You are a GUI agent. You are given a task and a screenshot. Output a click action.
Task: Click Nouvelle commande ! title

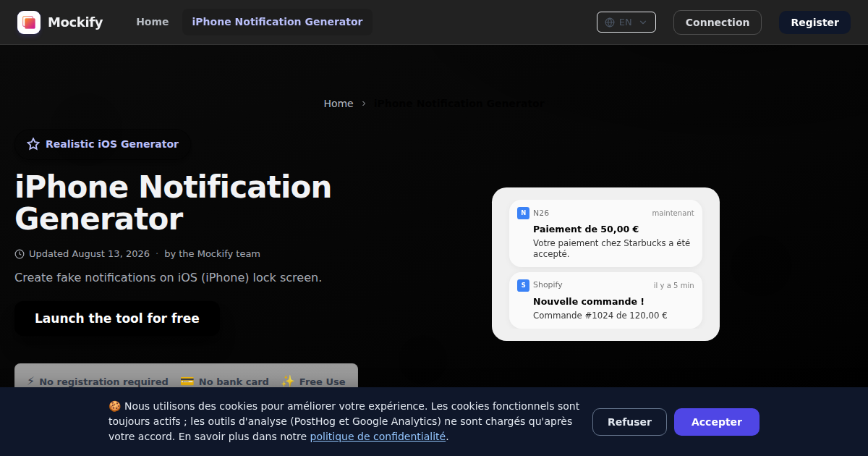pyautogui.click(x=588, y=301)
